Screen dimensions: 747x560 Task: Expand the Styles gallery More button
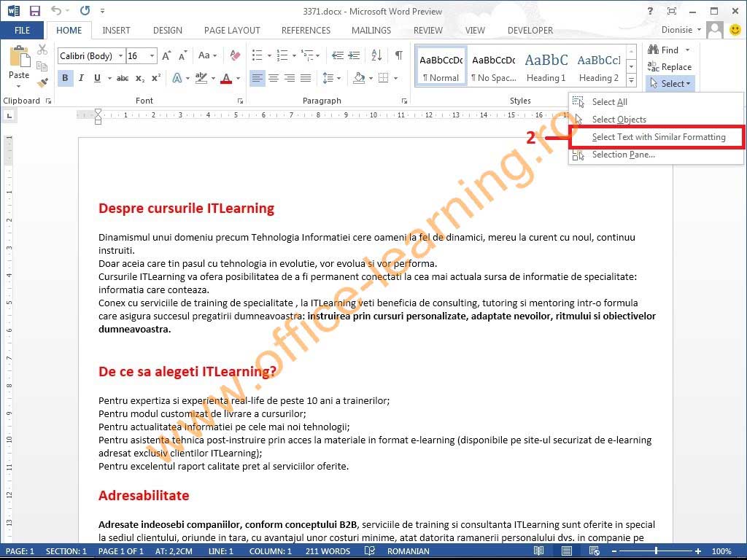[x=631, y=81]
